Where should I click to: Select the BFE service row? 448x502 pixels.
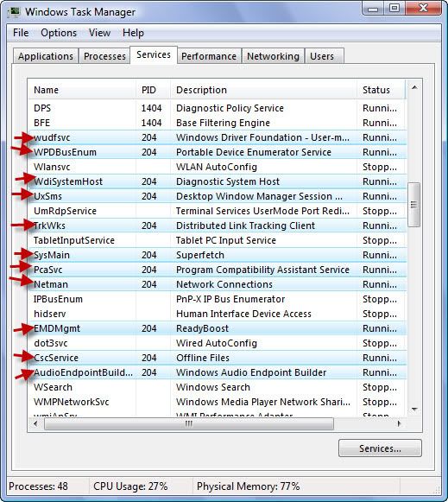[x=218, y=123]
